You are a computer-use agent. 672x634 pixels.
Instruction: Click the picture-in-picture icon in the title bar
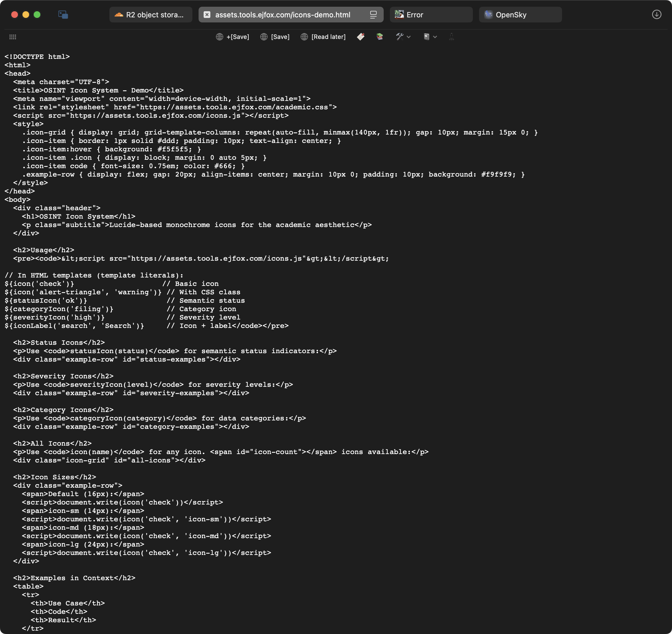click(63, 15)
